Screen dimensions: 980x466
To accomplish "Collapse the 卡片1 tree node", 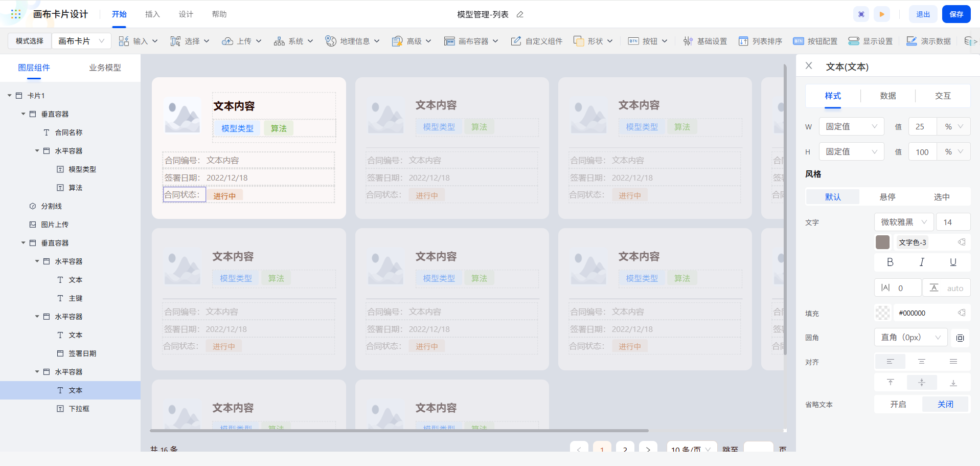I will pos(9,95).
